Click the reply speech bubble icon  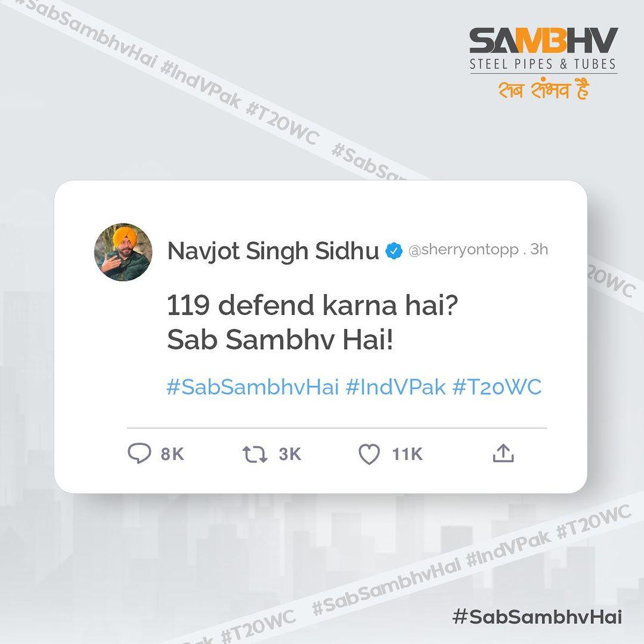click(x=139, y=453)
